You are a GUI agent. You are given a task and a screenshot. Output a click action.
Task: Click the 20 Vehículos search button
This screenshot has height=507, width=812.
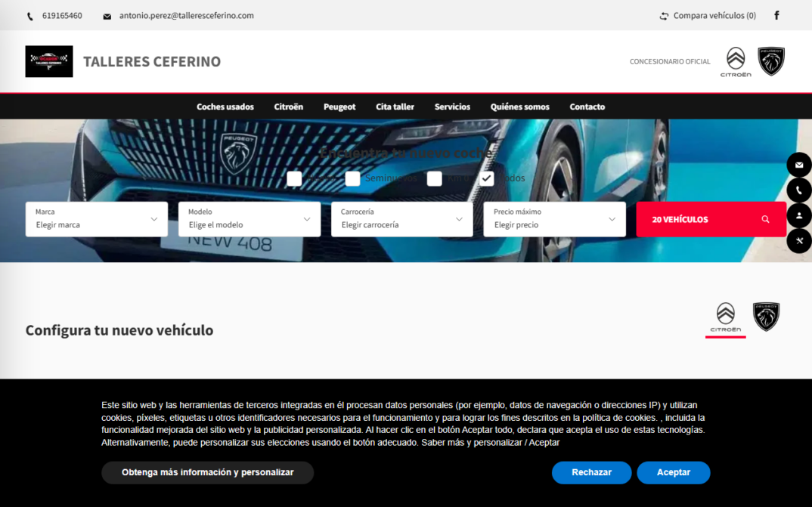click(711, 219)
